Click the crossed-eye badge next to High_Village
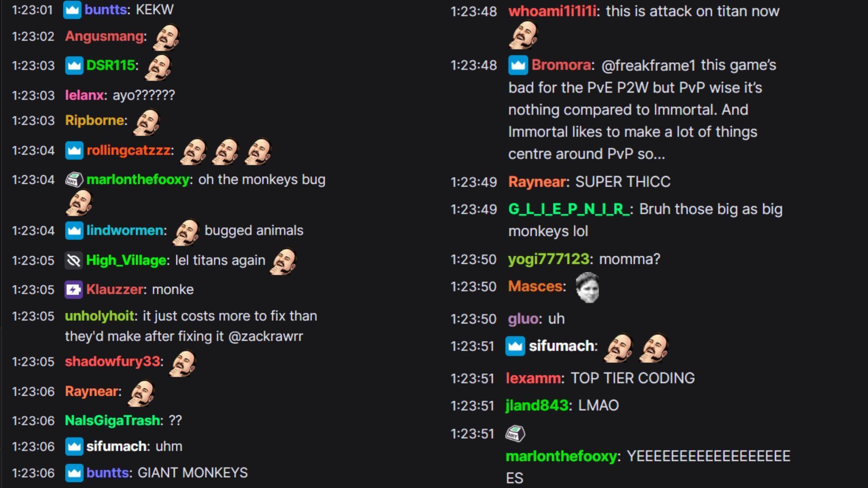Viewport: 868px width, 488px height. pyautogui.click(x=74, y=260)
